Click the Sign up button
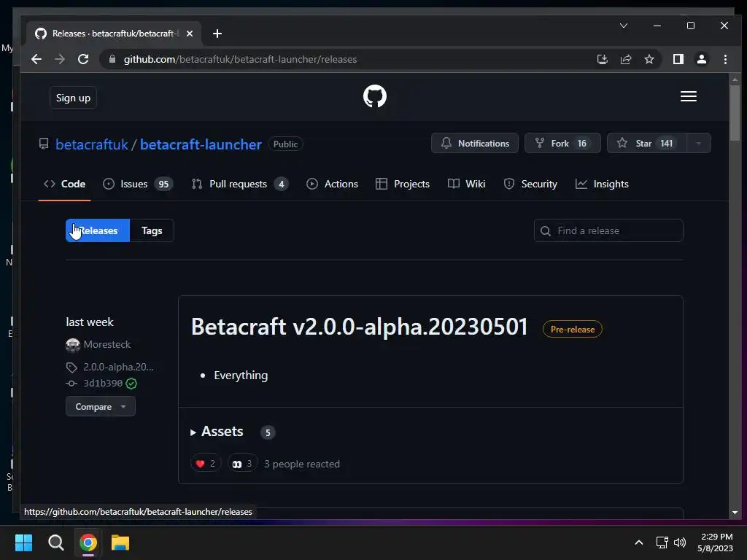This screenshot has width=747, height=560. pos(73,98)
